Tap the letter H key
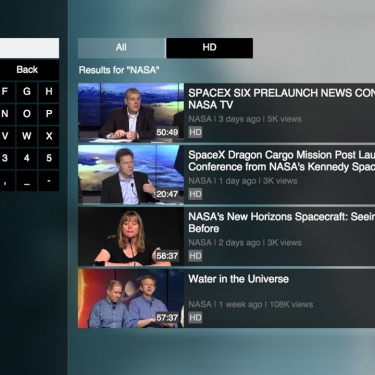The height and width of the screenshot is (375, 375). pos(49,91)
